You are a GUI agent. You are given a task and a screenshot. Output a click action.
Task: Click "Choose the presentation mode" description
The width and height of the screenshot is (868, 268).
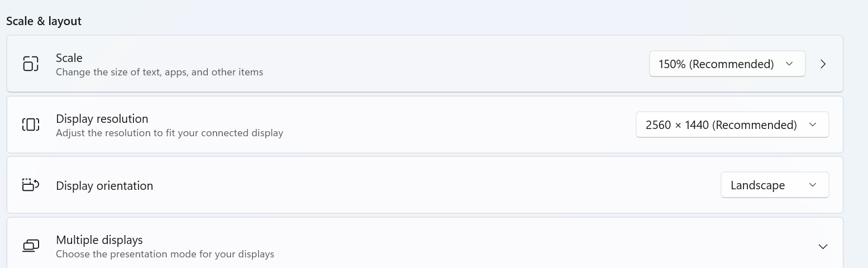(165, 254)
